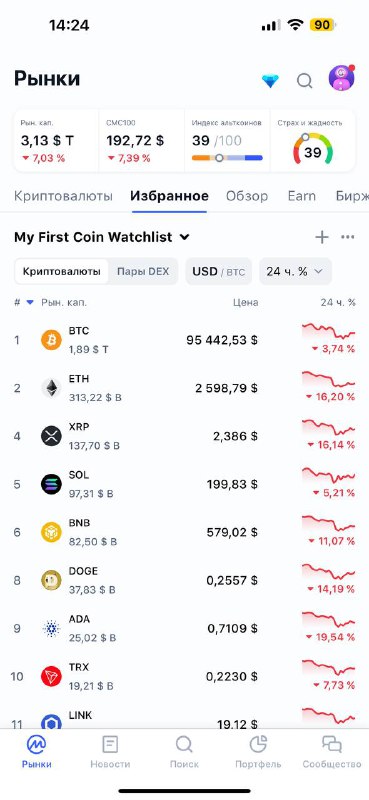Switch to the Пары DEX segment
The image size is (369, 800).
coord(143,271)
